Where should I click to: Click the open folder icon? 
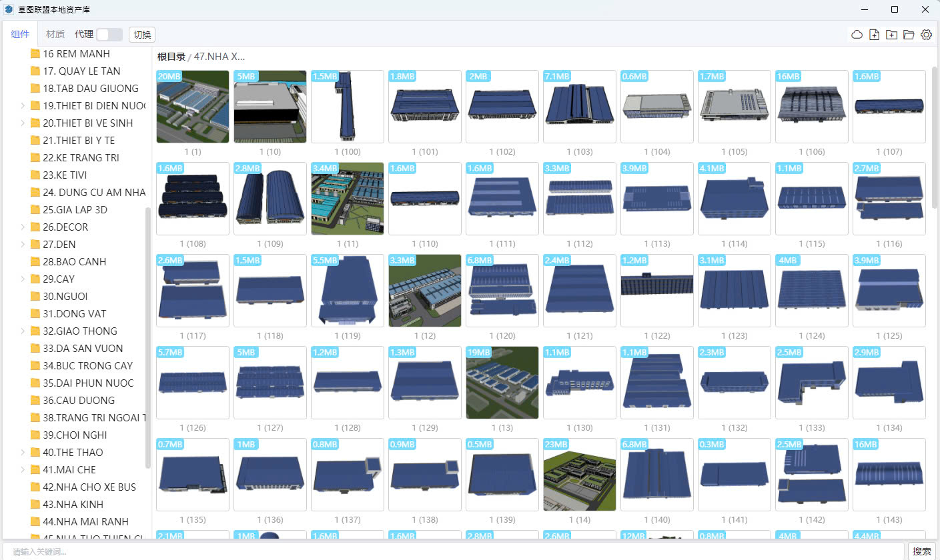909,35
